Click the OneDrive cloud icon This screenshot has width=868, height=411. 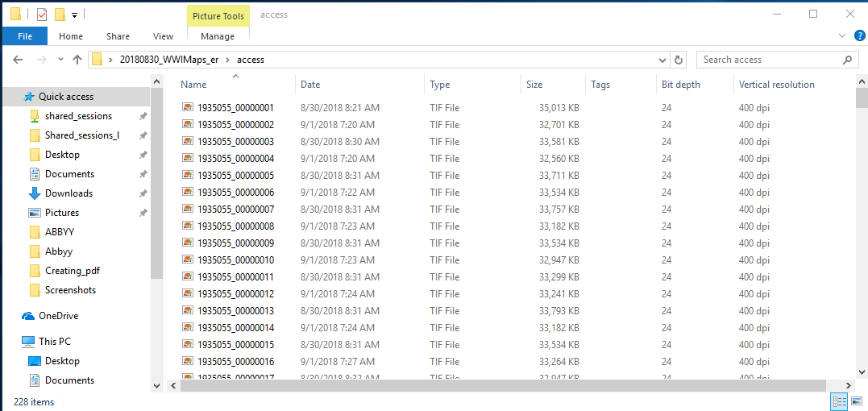coord(29,316)
